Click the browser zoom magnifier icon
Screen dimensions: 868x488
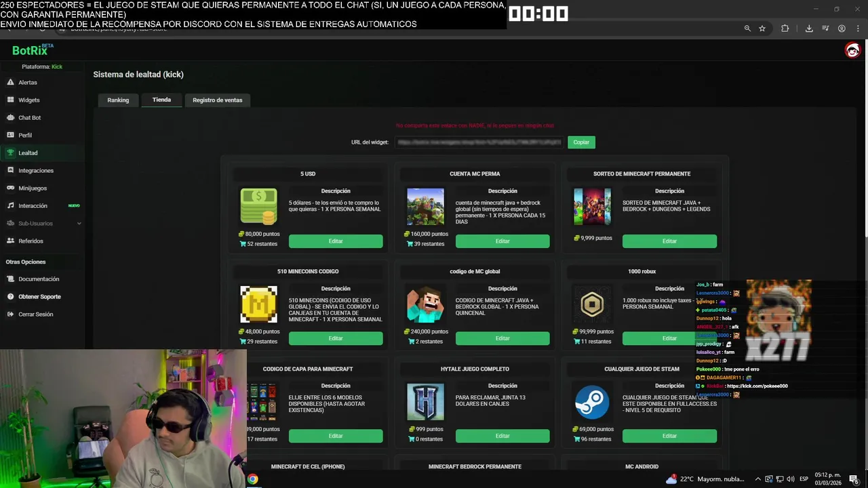[x=747, y=28]
